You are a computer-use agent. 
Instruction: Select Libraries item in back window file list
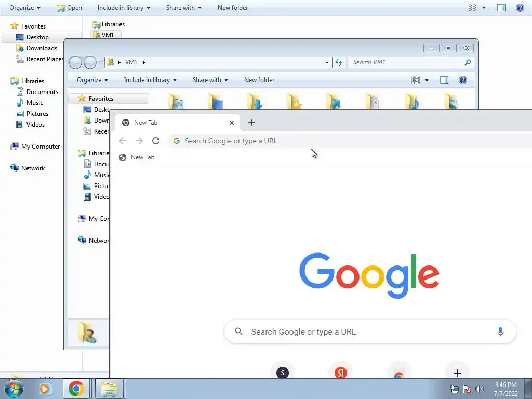(109, 24)
